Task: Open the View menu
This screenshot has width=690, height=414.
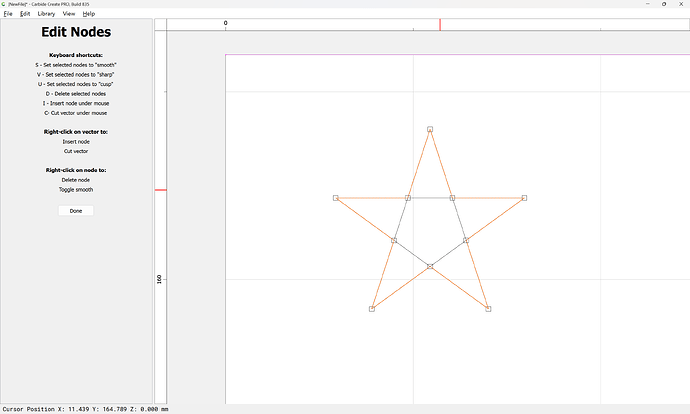Action: 69,14
